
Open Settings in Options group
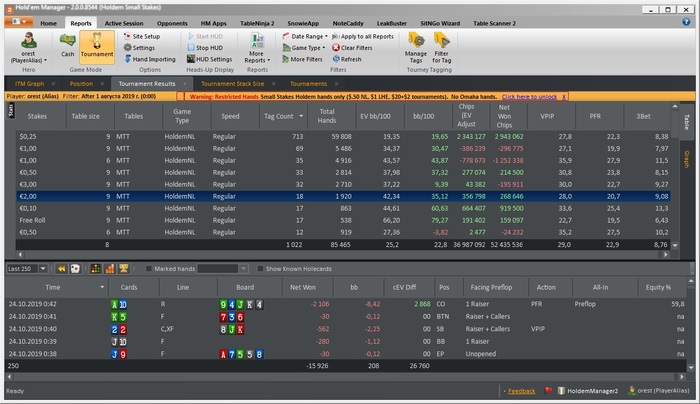(x=139, y=47)
